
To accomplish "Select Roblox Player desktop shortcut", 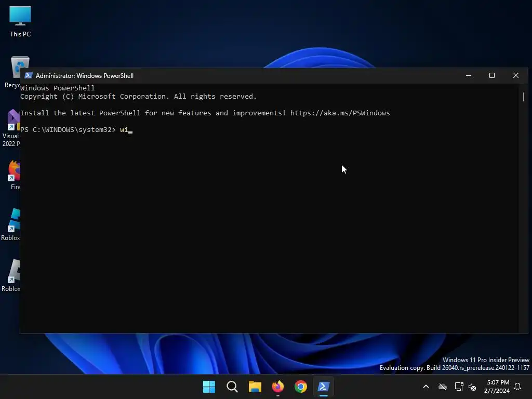I will pyautogui.click(x=11, y=275).
